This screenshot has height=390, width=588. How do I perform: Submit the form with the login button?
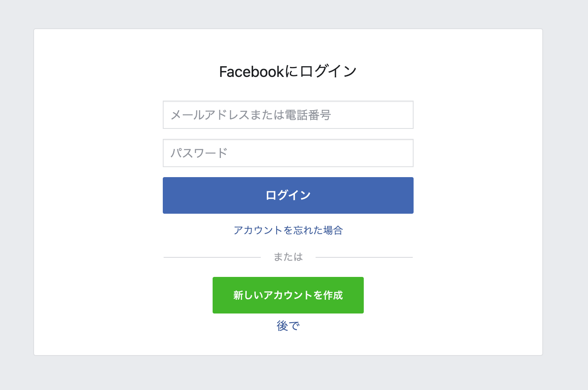[288, 195]
